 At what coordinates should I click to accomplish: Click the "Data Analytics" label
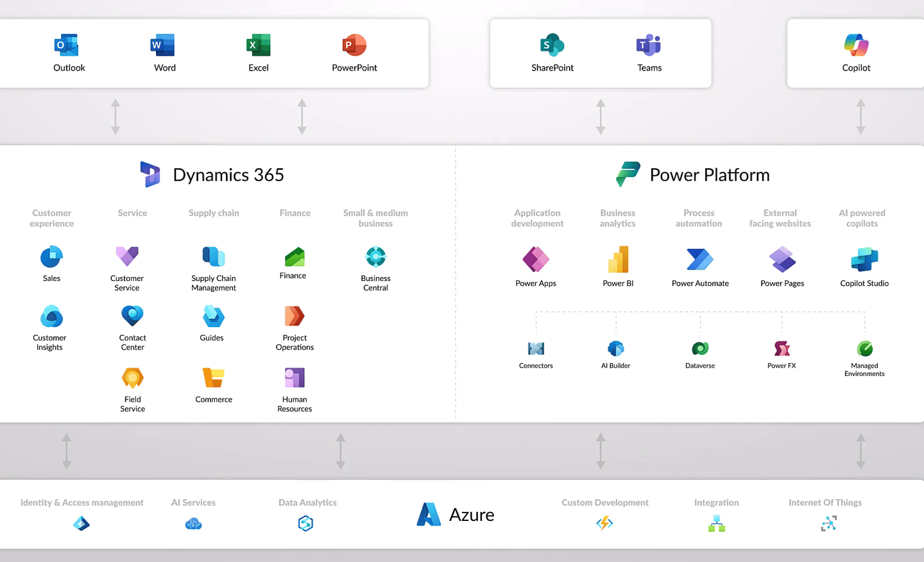(307, 502)
